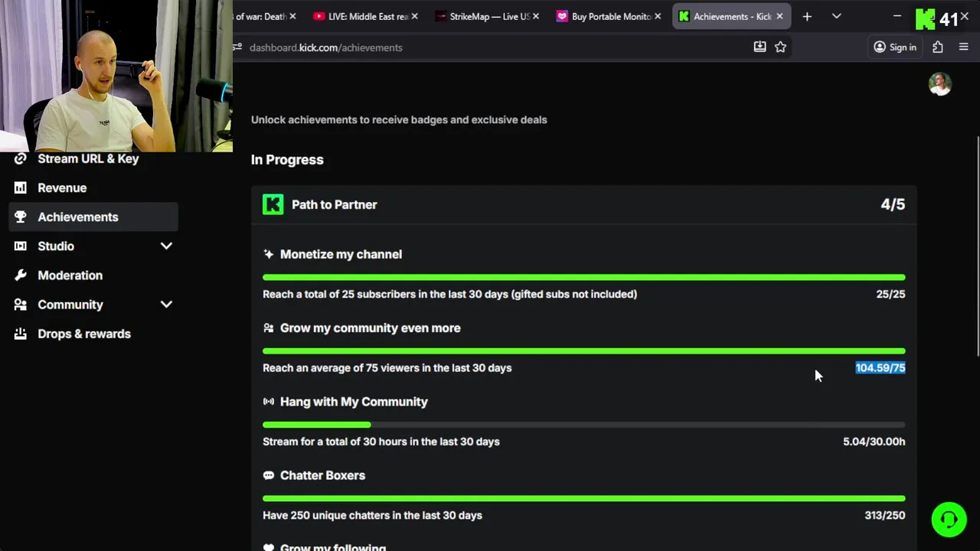This screenshot has width=980, height=551.
Task: Open Stream URL & Key page
Action: [88, 158]
